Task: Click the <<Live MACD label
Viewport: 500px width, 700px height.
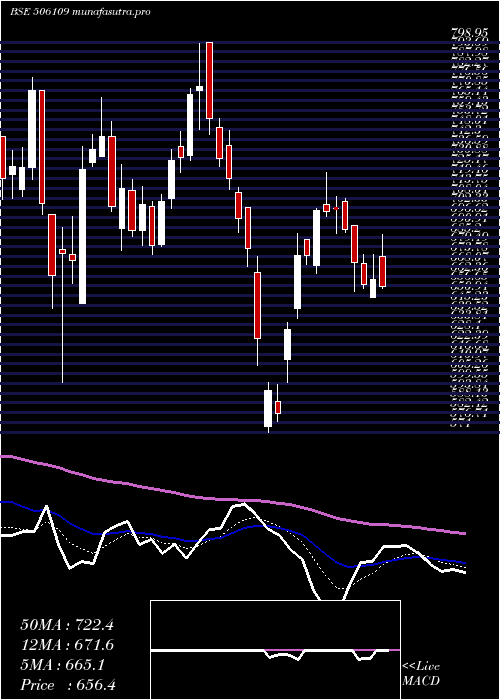Action: coord(421,674)
